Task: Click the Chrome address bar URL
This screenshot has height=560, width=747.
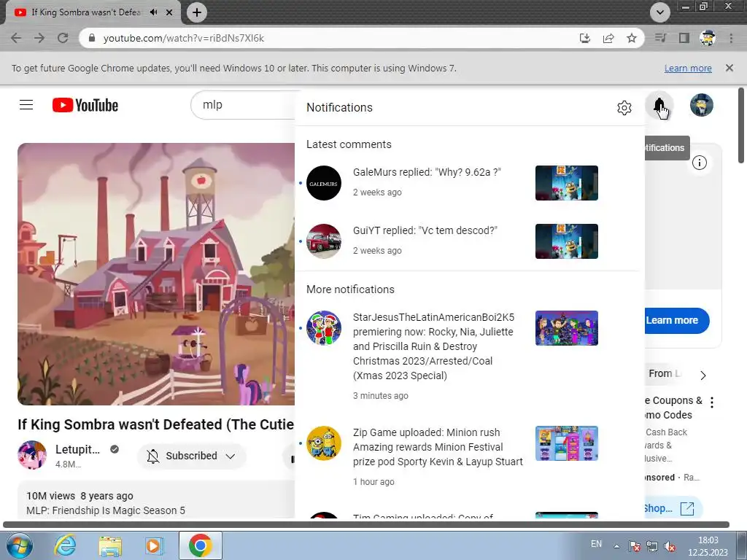Action: pyautogui.click(x=183, y=38)
